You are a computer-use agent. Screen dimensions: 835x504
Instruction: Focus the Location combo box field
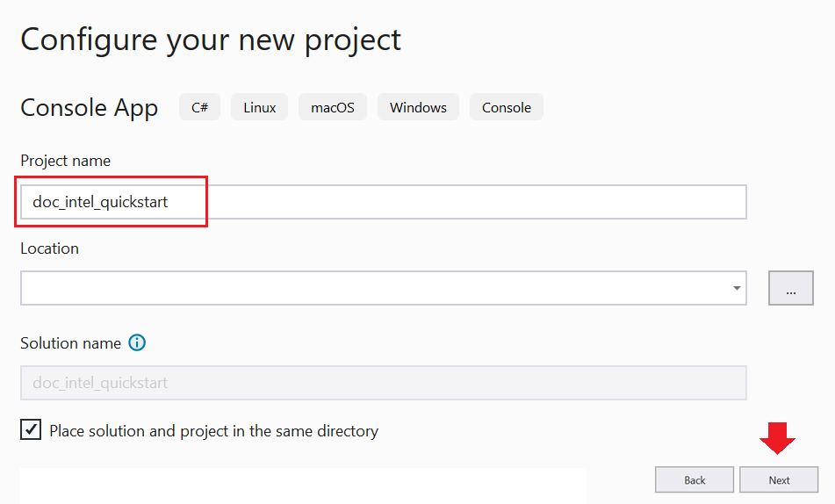pyautogui.click(x=369, y=289)
